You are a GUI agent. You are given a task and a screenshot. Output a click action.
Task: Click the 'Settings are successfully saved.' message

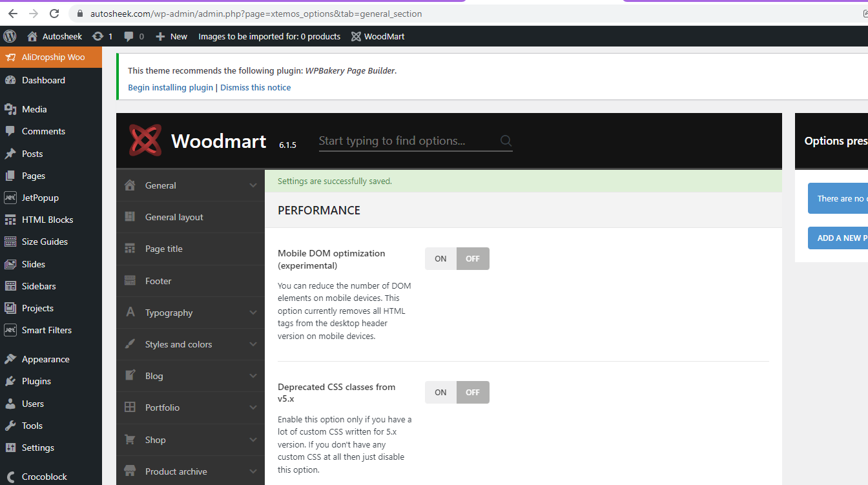(x=335, y=181)
